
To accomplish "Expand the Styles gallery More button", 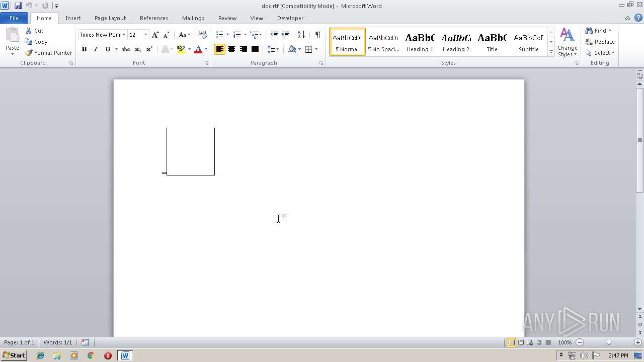I will [551, 52].
